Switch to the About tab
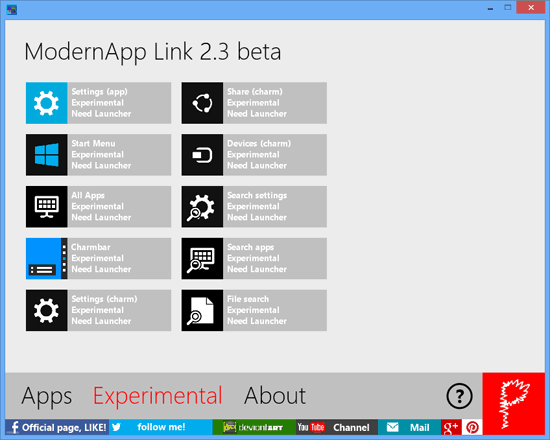 coord(275,396)
